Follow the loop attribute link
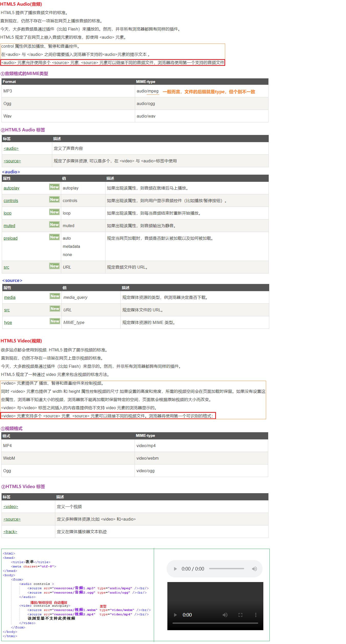This screenshot has width=346, height=644. 7,213
